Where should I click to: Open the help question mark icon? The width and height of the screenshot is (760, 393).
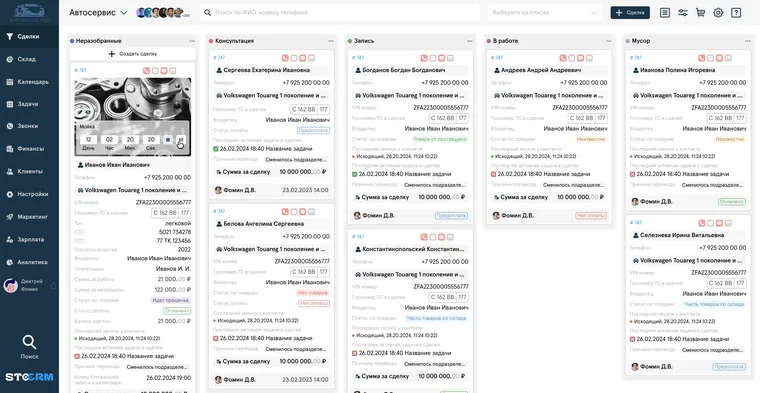click(x=736, y=13)
